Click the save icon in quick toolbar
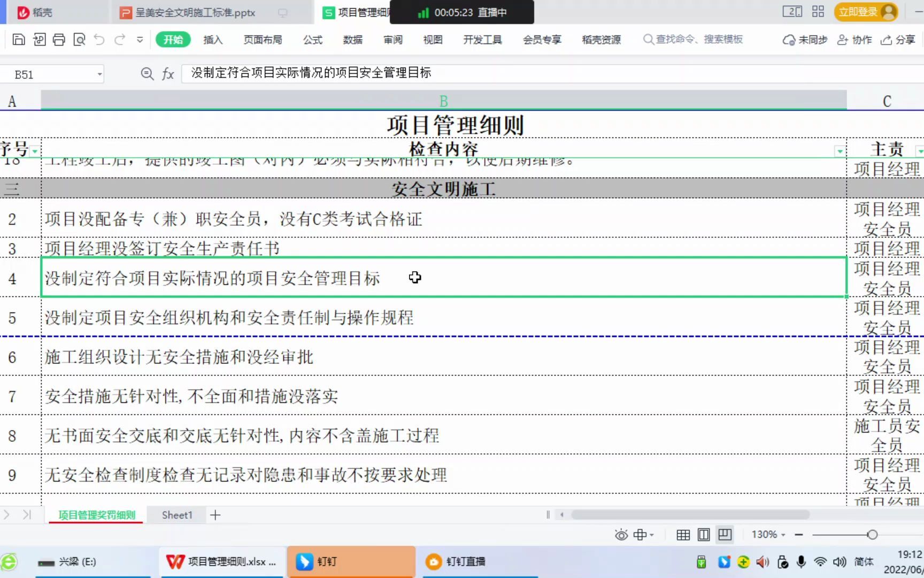924x578 pixels. (19, 40)
